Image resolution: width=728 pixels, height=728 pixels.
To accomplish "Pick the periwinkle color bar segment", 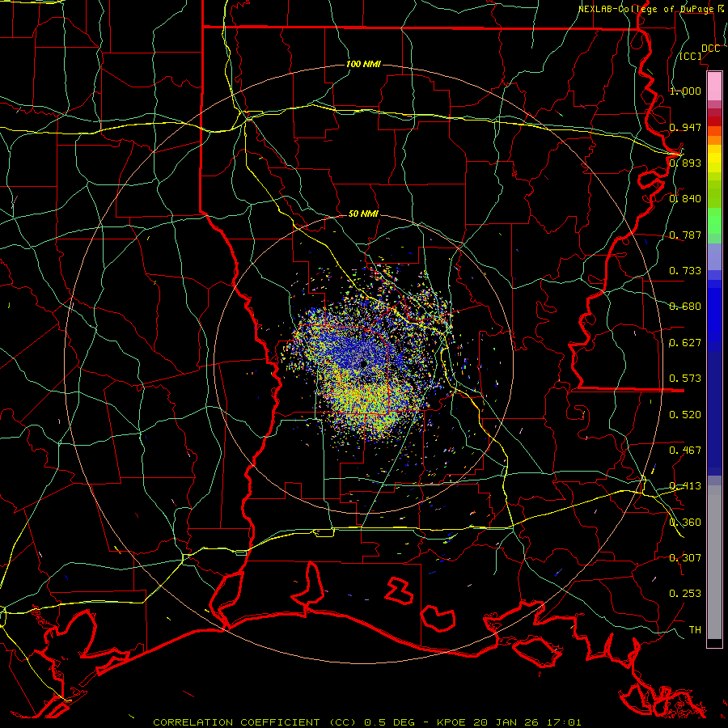I will [x=714, y=256].
